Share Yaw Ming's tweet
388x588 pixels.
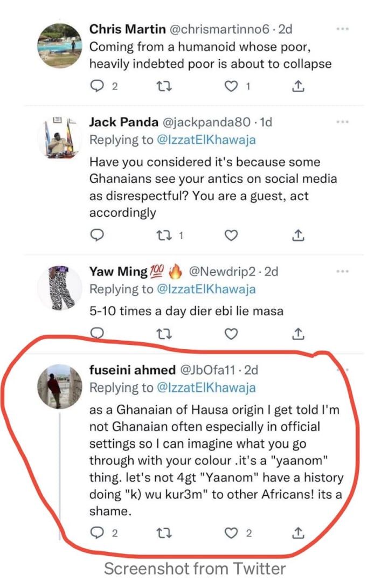(298, 334)
